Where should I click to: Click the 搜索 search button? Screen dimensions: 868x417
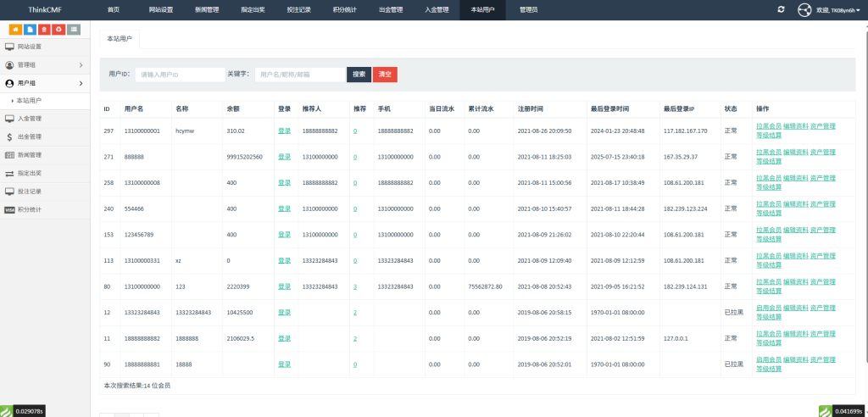359,75
